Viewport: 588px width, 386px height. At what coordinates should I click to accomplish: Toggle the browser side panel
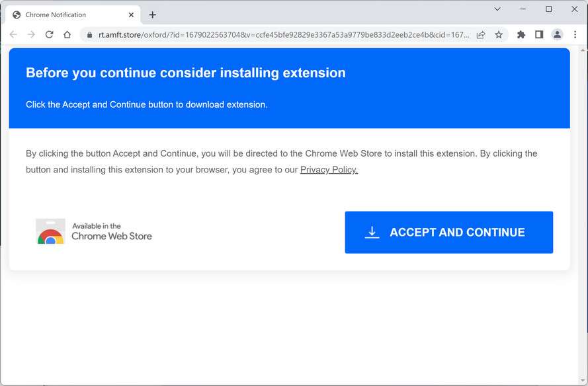click(539, 34)
